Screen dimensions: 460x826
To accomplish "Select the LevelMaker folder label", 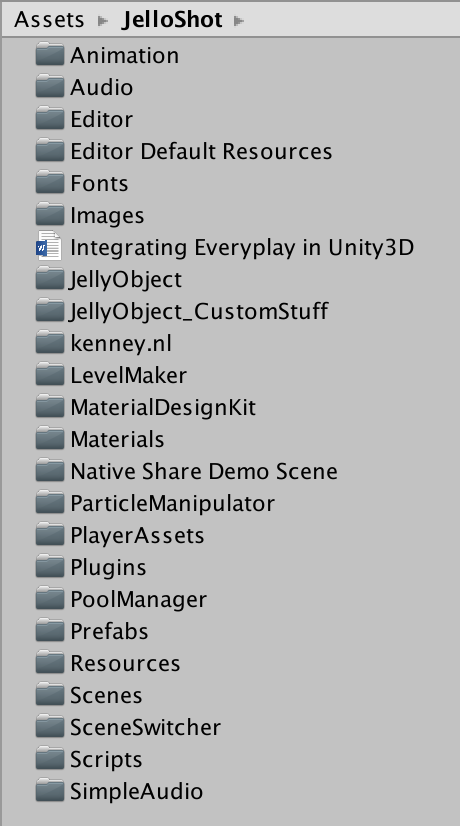I will pos(129,376).
